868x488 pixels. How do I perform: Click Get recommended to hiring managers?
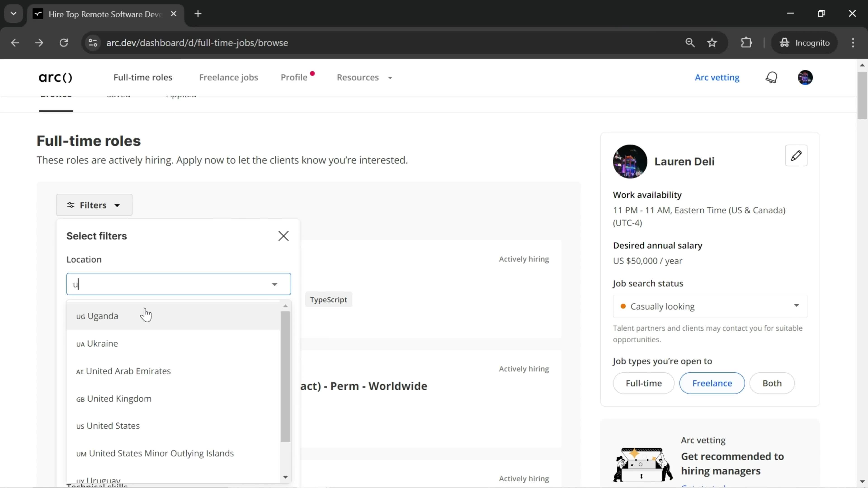(x=732, y=463)
